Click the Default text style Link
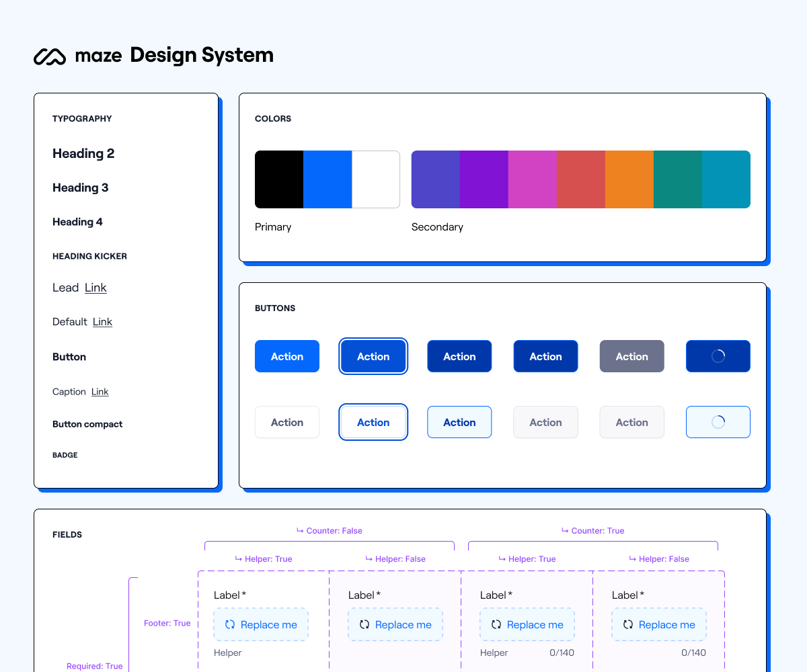 tap(102, 322)
